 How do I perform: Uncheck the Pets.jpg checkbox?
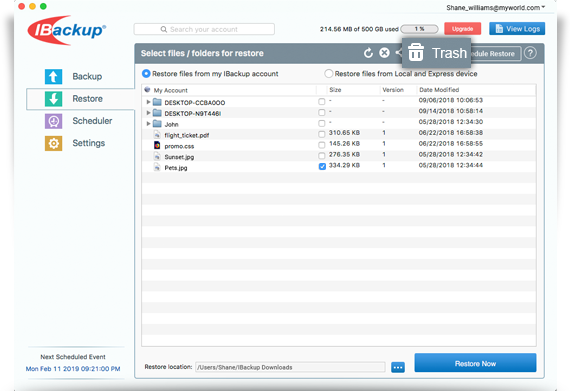click(322, 166)
